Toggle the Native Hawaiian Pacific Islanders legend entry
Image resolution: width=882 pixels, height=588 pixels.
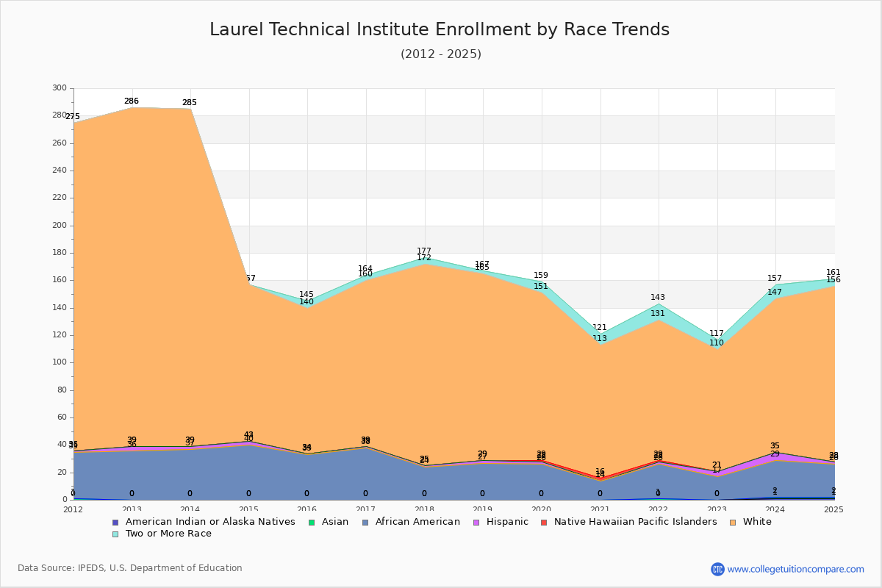[628, 522]
